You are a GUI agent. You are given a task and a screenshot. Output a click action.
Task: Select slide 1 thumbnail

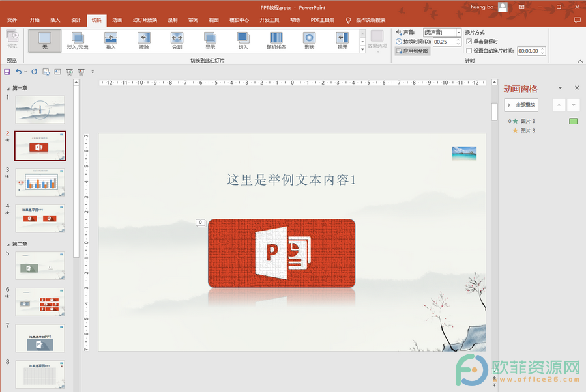[40, 110]
